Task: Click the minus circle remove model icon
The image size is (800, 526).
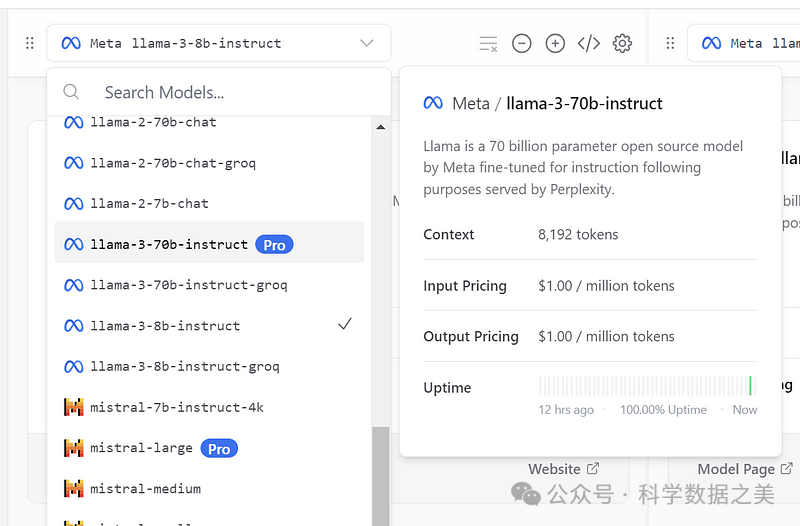Action: click(522, 43)
